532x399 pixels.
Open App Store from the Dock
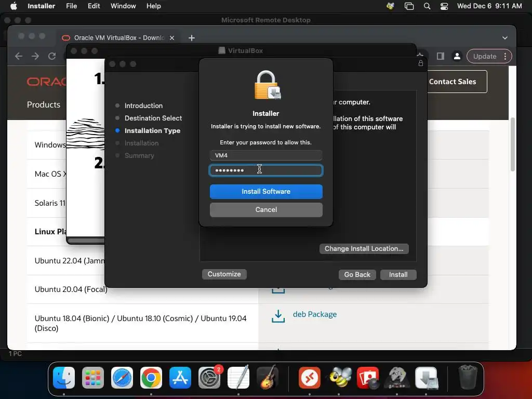pos(180,377)
